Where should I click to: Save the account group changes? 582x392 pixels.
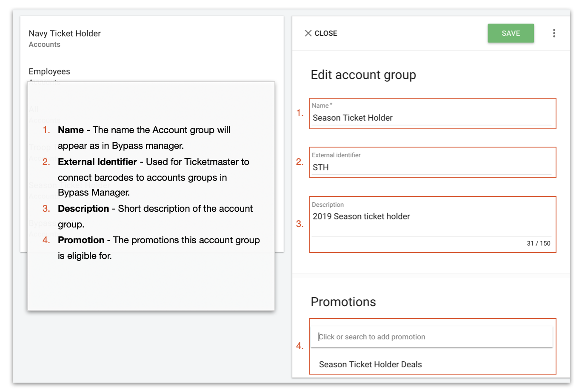click(x=511, y=33)
